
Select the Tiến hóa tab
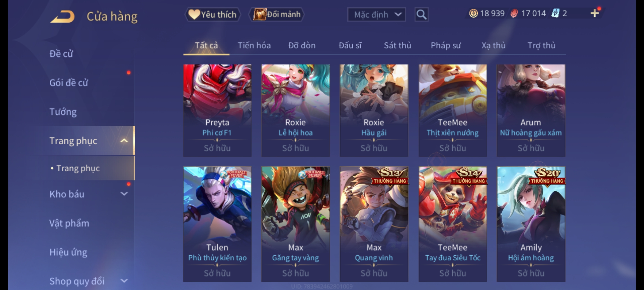254,45
